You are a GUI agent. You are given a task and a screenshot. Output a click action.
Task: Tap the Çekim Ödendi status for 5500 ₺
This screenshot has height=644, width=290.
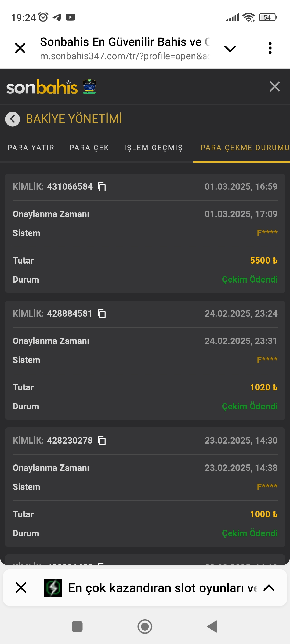(249, 280)
